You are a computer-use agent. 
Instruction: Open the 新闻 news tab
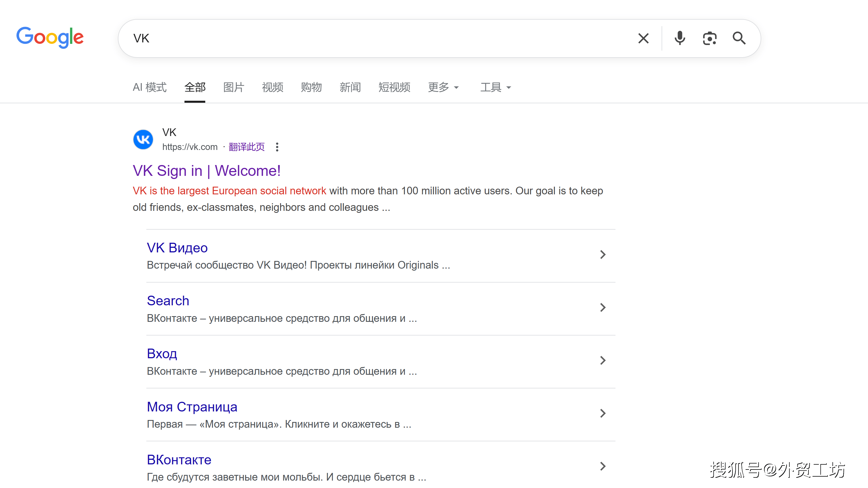(x=350, y=87)
